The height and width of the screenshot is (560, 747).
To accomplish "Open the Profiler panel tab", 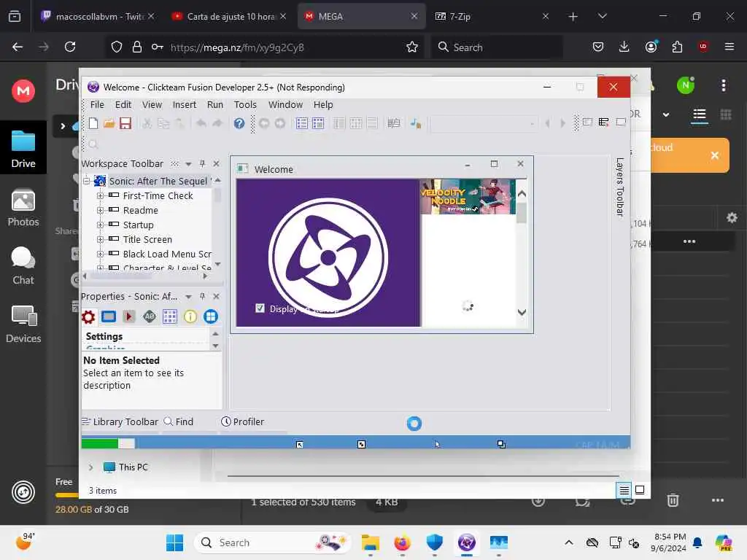I will coord(242,422).
